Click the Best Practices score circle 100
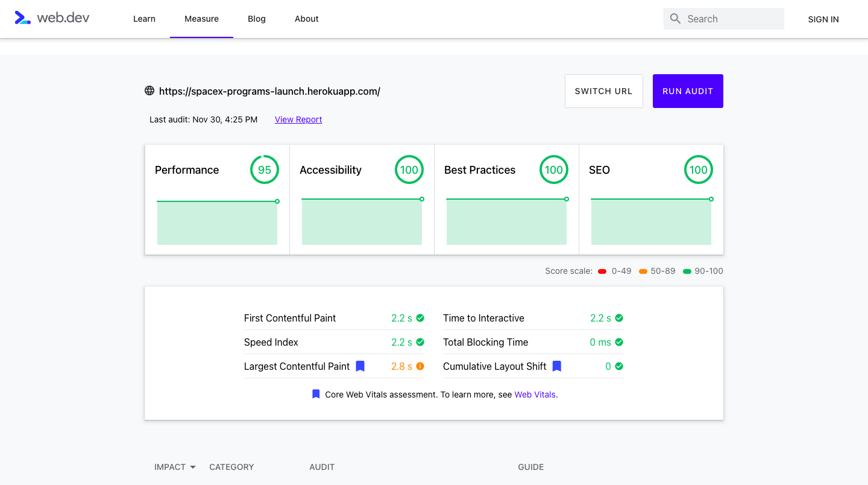This screenshot has width=868, height=485. [x=554, y=170]
